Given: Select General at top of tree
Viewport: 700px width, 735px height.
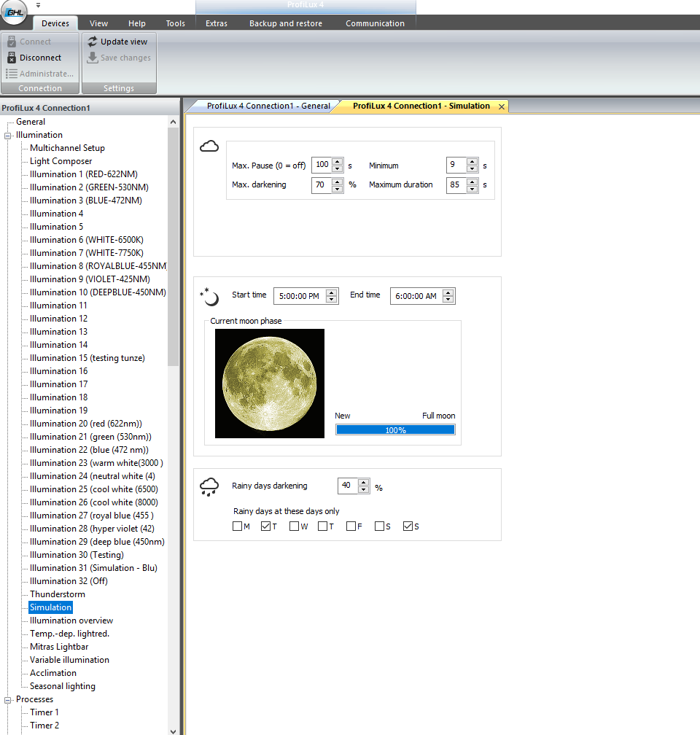Looking at the screenshot, I should [31, 121].
